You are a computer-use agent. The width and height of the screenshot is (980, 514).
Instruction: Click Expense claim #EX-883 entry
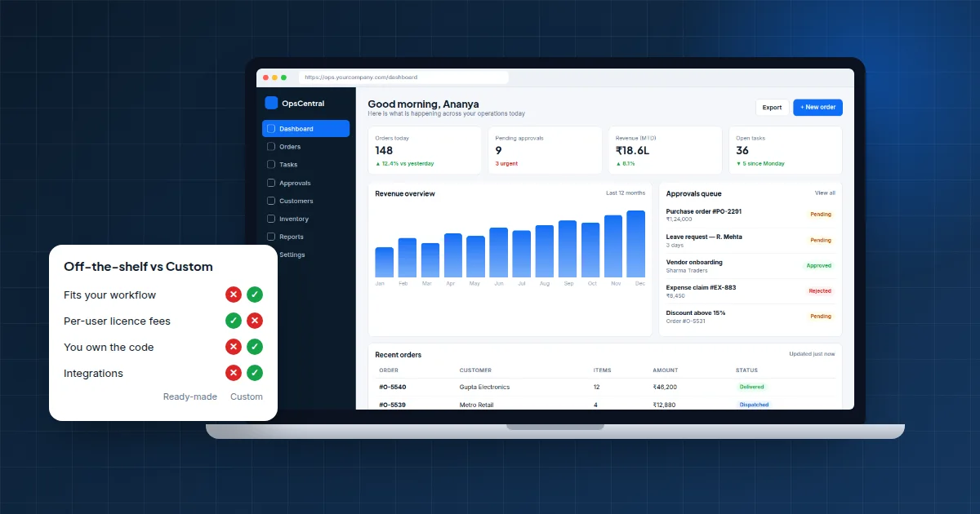[x=751, y=291]
